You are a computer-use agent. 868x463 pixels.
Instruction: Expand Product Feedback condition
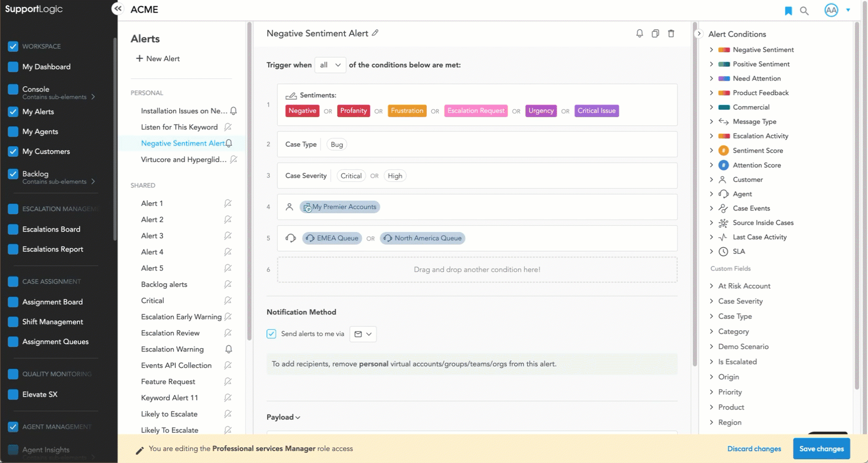712,93
